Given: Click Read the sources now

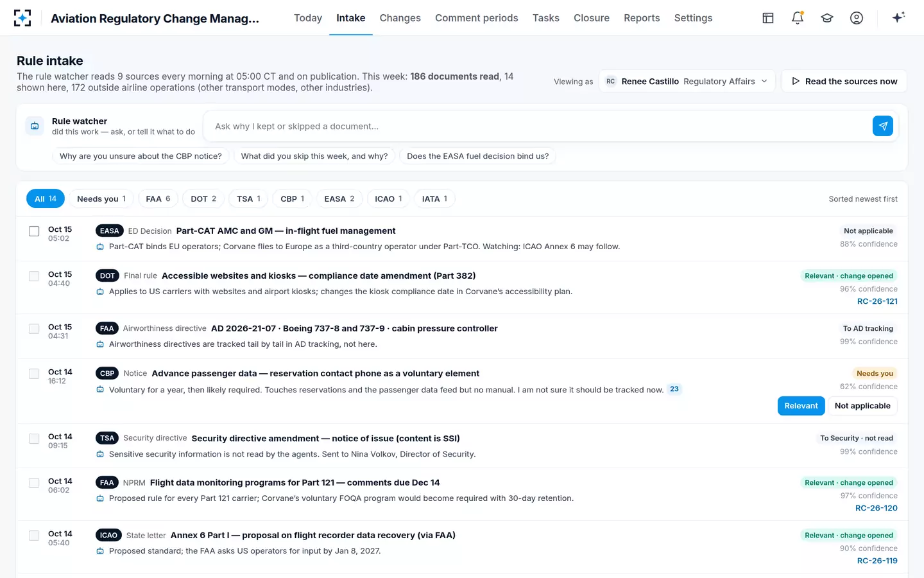Looking at the screenshot, I should [x=844, y=82].
